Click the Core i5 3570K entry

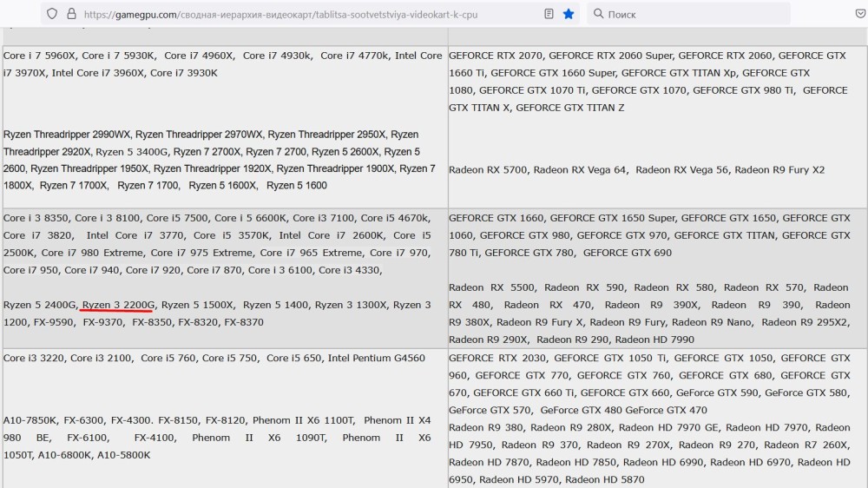click(x=231, y=234)
